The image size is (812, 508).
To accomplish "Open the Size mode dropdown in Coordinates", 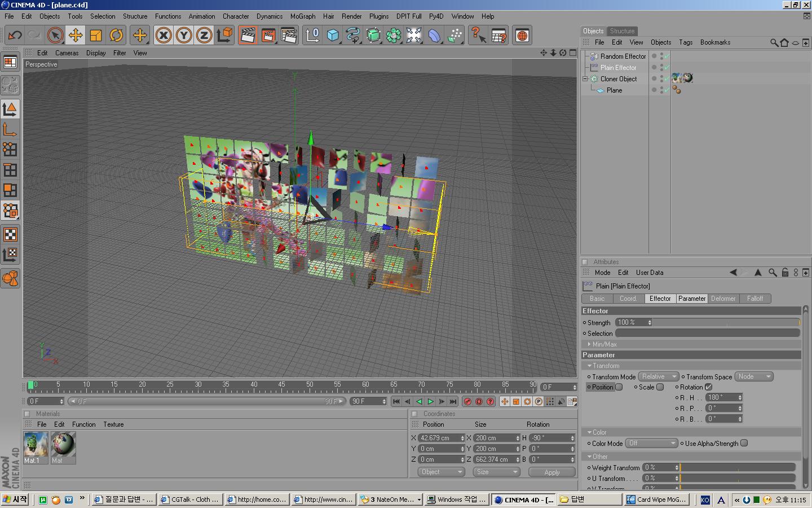I will pyautogui.click(x=496, y=472).
